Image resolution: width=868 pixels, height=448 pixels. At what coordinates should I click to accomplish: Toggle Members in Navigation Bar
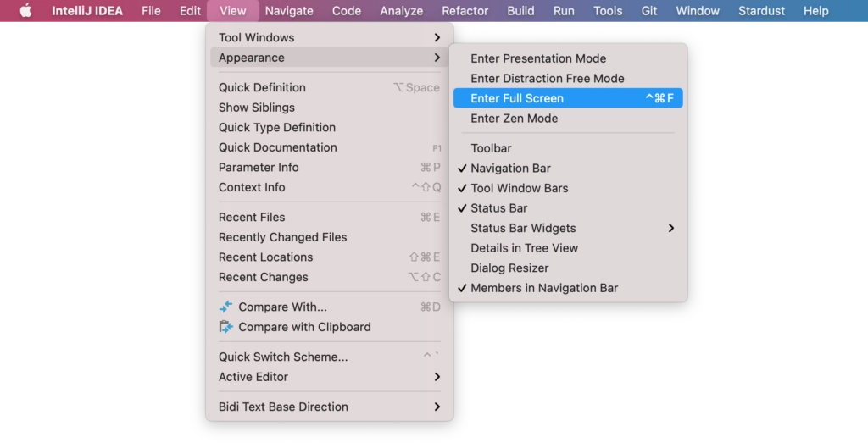(568, 288)
